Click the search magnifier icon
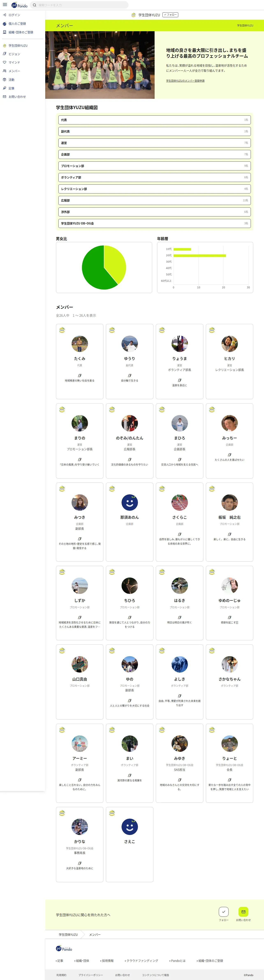264x980 pixels. tap(35, 5)
